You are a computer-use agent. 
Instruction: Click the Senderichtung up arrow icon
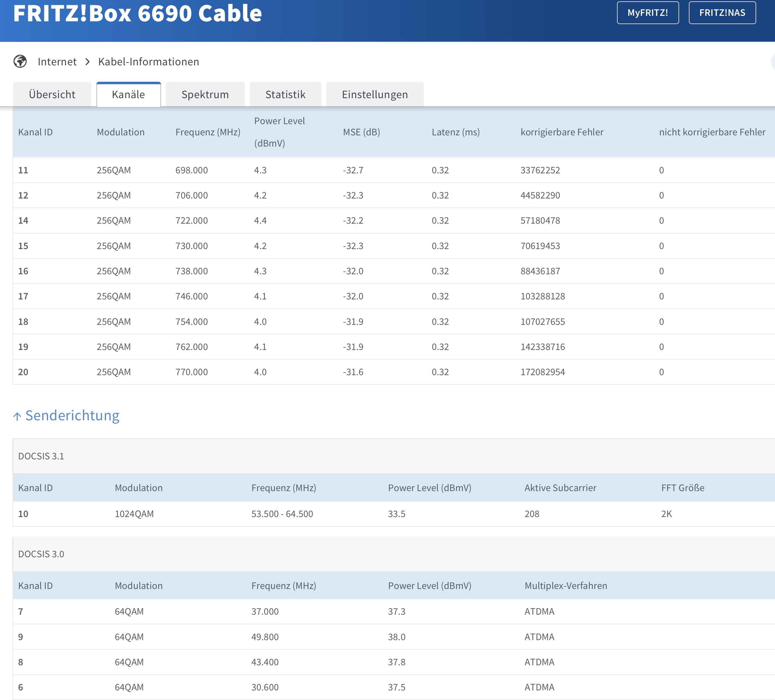coord(17,416)
